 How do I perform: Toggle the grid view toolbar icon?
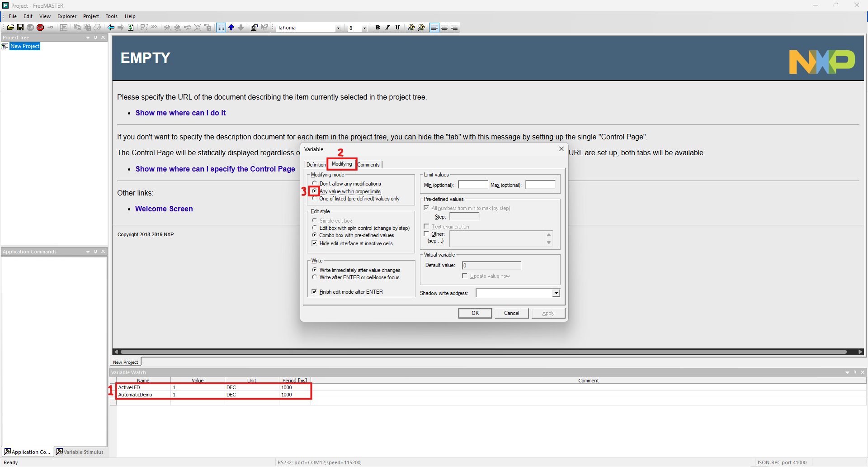point(221,28)
